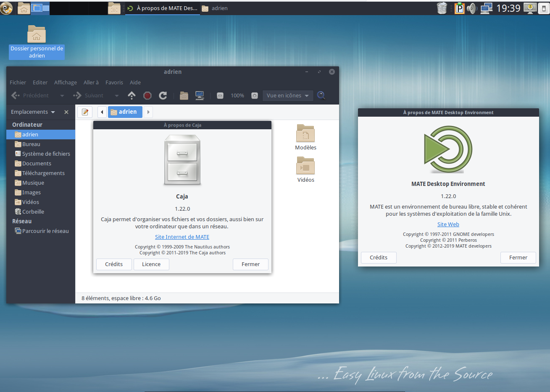Select Vidéos in the sidebar
Image resolution: width=550 pixels, height=392 pixels.
[x=41, y=202]
